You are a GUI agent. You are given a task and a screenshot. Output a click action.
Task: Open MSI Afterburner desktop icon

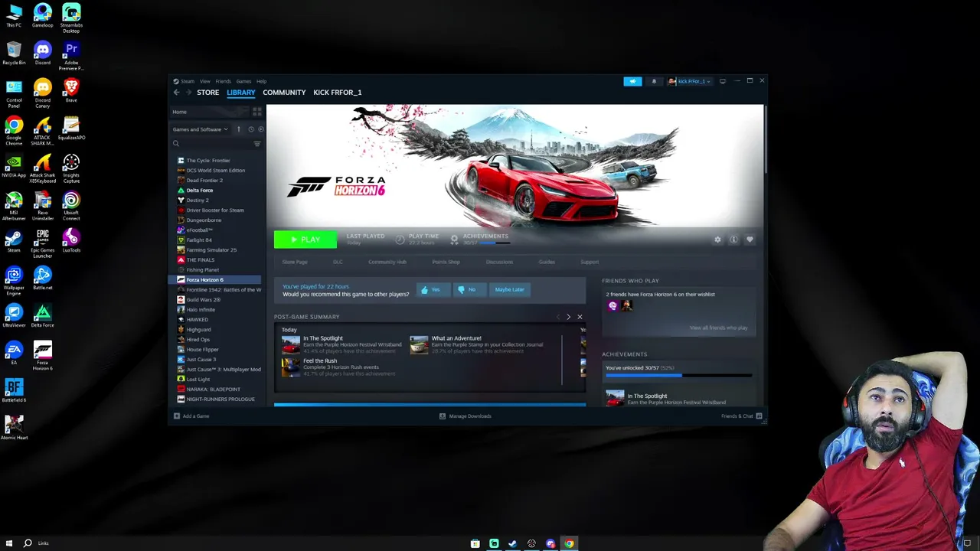tap(14, 207)
